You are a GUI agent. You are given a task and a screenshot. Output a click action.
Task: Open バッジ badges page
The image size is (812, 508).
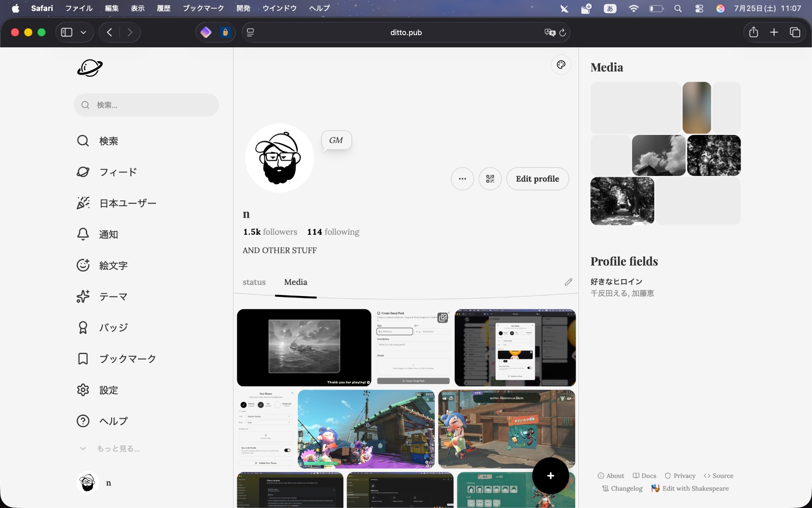click(102, 328)
